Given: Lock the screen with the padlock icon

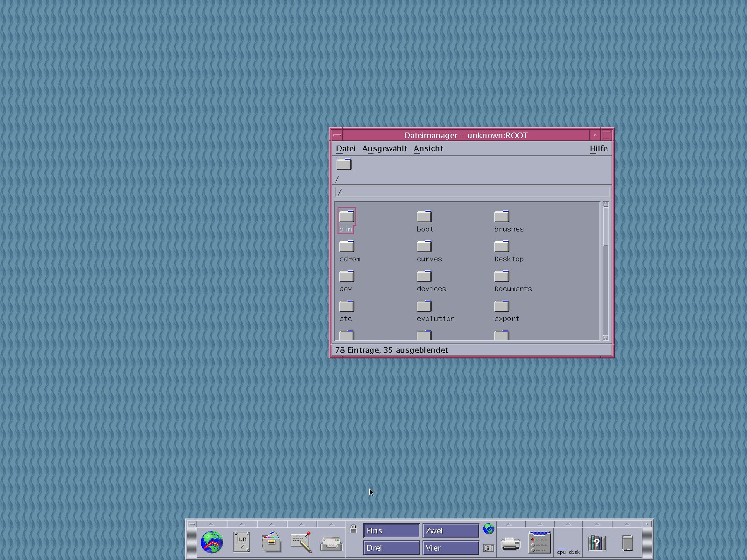Looking at the screenshot, I should (353, 529).
